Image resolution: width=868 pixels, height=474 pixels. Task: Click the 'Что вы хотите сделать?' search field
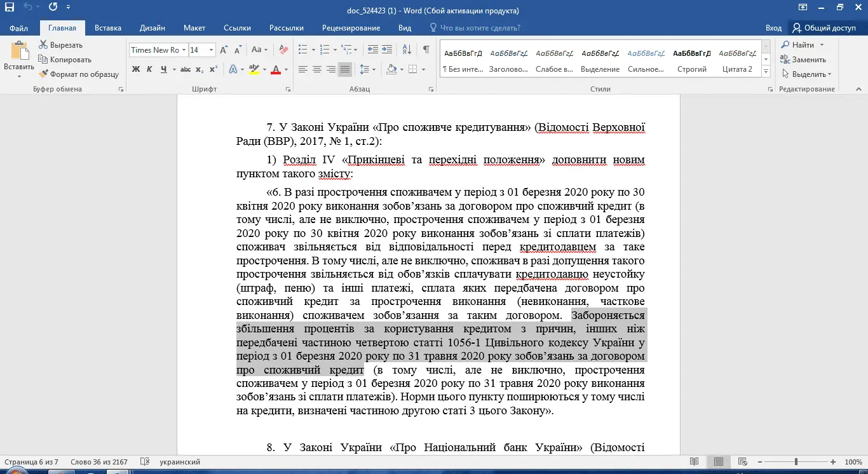click(x=480, y=28)
